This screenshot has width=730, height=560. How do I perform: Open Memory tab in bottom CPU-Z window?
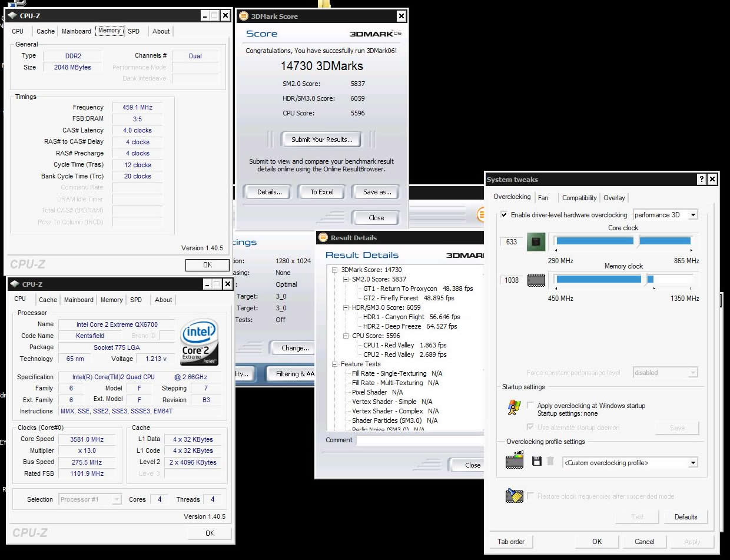(112, 300)
